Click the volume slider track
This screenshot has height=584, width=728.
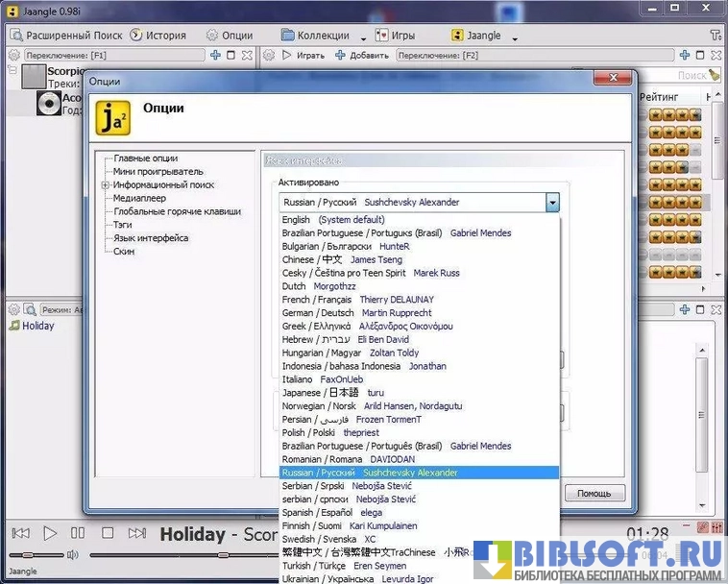[x=38, y=555]
